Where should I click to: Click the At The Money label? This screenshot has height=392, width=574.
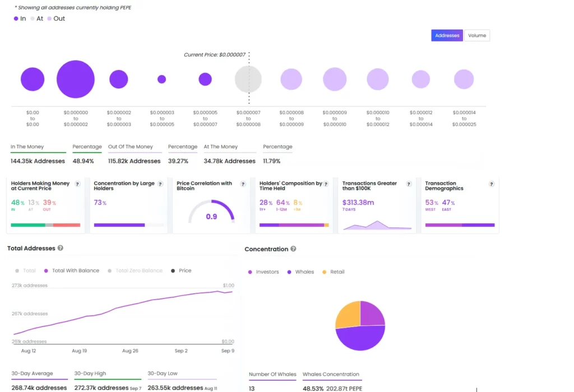pyautogui.click(x=221, y=147)
